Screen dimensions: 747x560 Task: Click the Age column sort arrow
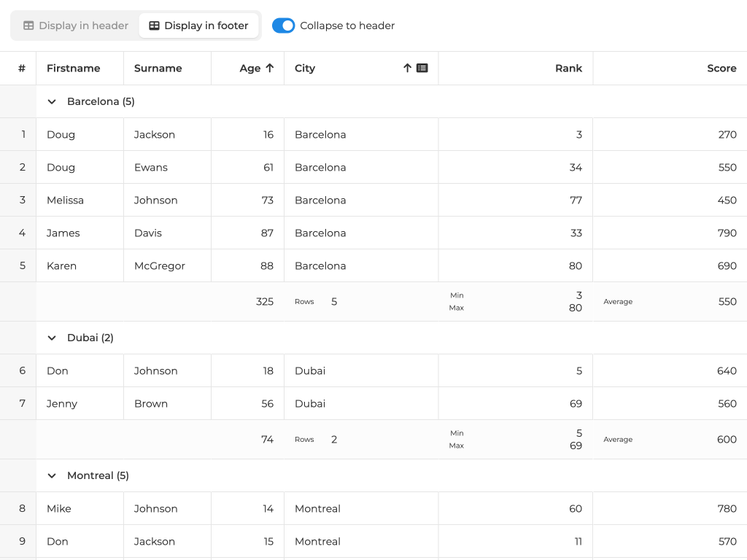click(269, 68)
